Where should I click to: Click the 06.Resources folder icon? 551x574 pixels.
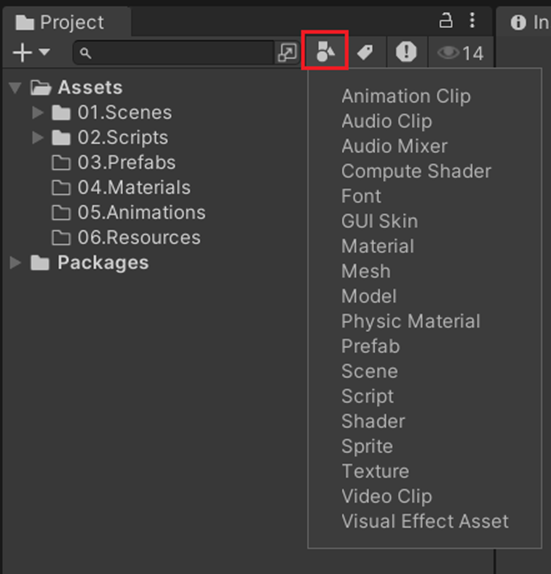[61, 238]
